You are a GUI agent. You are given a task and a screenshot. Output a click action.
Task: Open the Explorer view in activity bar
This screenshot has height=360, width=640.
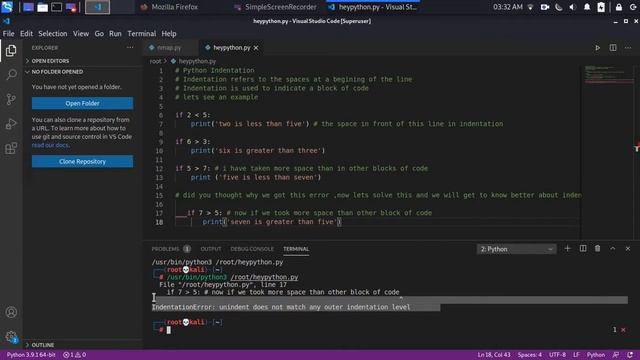[11, 51]
